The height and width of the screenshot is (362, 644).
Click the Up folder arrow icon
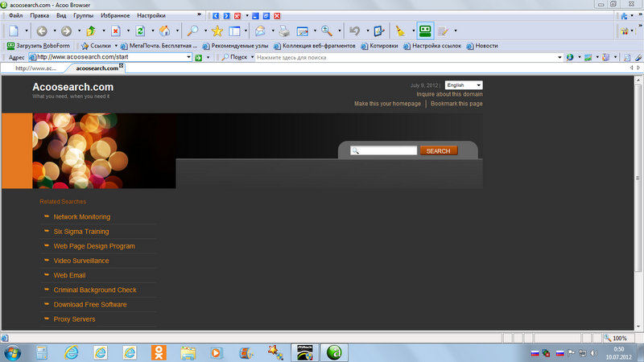(x=91, y=31)
